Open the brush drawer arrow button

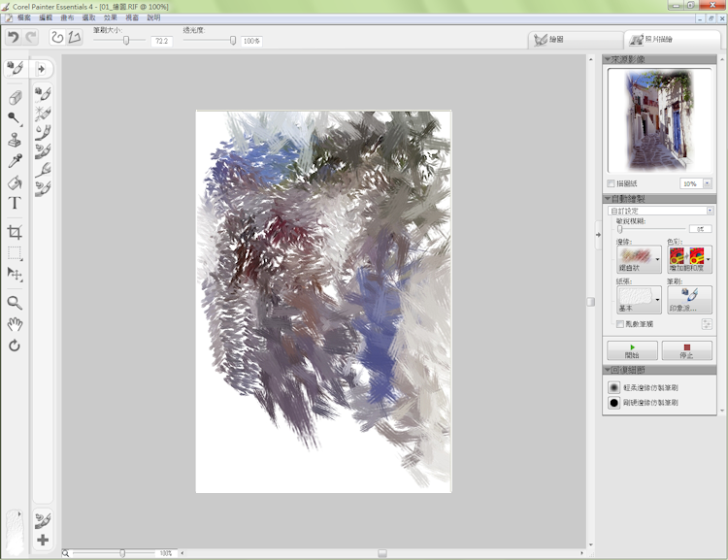(42, 69)
